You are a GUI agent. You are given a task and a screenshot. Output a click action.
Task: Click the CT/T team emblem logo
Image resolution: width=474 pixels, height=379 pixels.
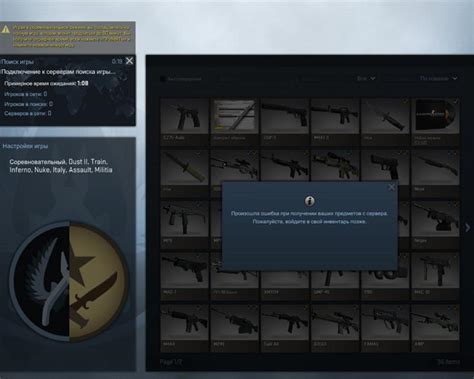[69, 281]
